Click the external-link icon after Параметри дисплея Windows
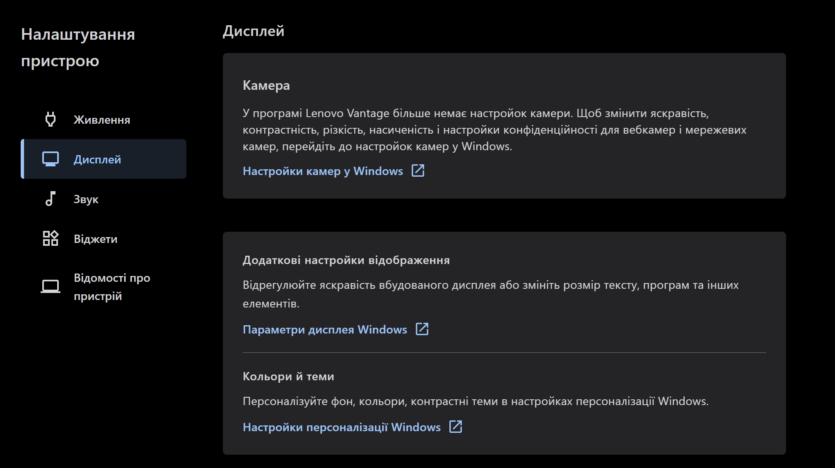 click(422, 329)
